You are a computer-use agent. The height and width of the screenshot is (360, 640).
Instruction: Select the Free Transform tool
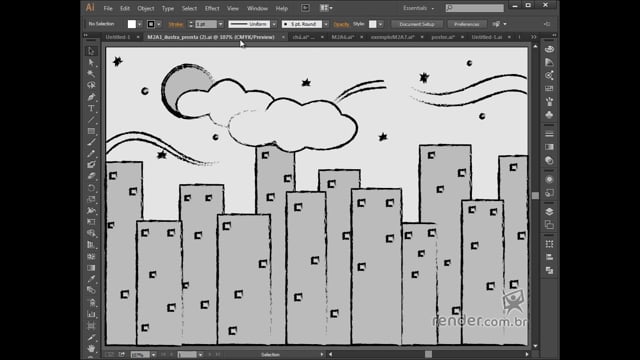coord(91,222)
